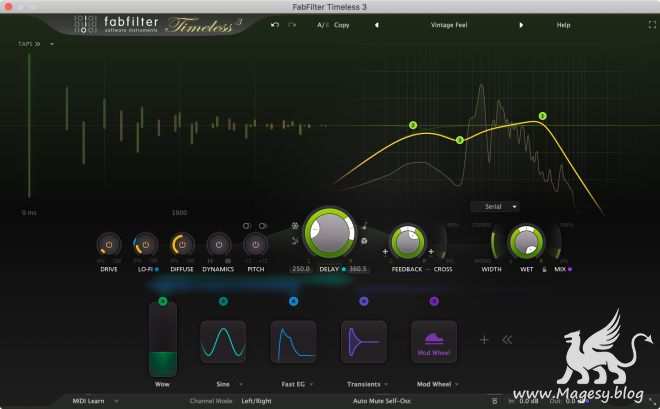Click the left circle icon above Pitch
The height and width of the screenshot is (409, 660).
click(247, 226)
